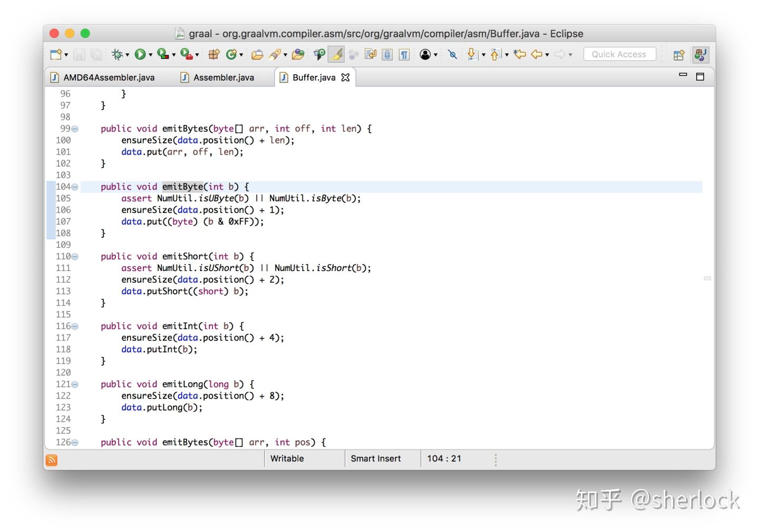
Task: Click the 104 : 21 cursor position
Action: [444, 459]
